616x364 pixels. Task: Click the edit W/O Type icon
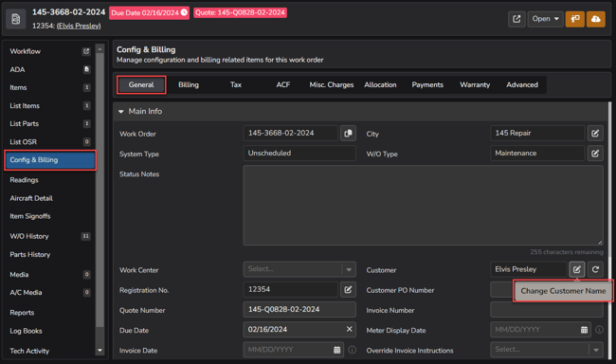[x=595, y=154]
